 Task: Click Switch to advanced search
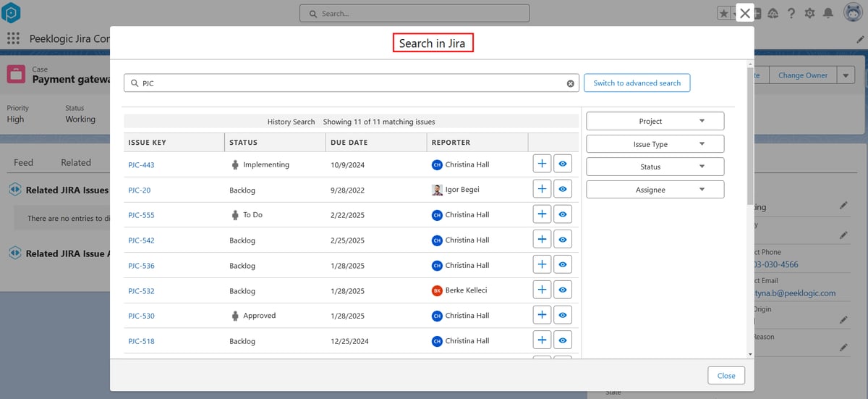pos(637,83)
